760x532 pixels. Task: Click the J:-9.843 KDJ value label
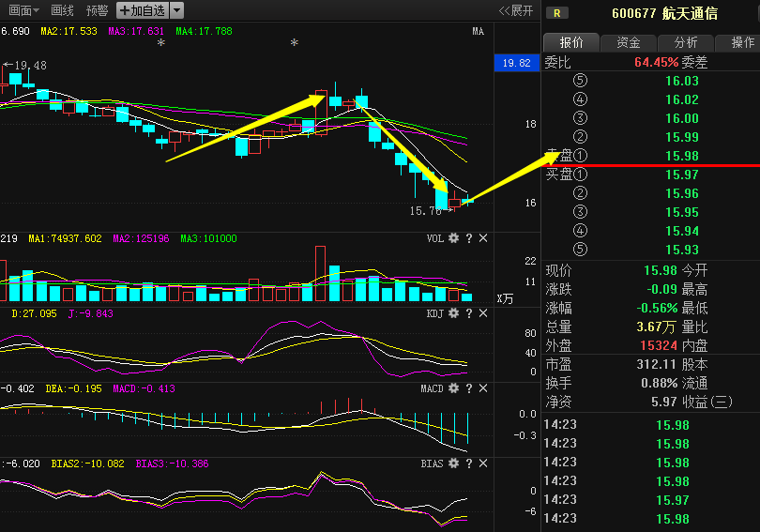91,313
